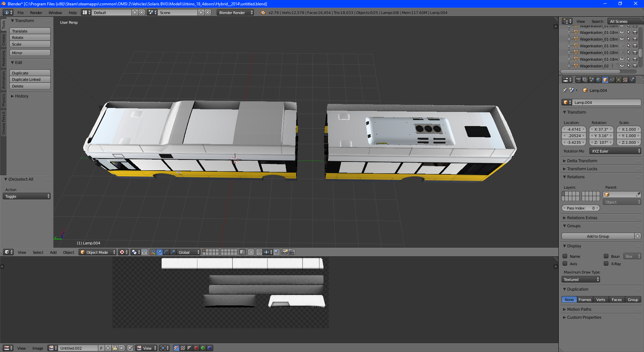The height and width of the screenshot is (352, 644).
Task: Click the snap magnet icon in the viewport header
Action: point(259,252)
